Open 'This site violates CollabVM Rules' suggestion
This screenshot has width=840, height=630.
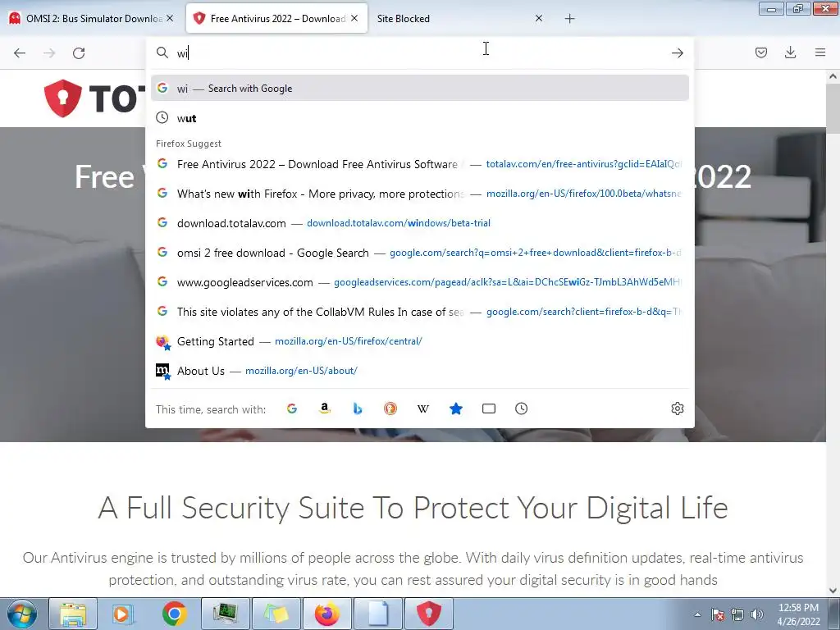click(x=419, y=311)
